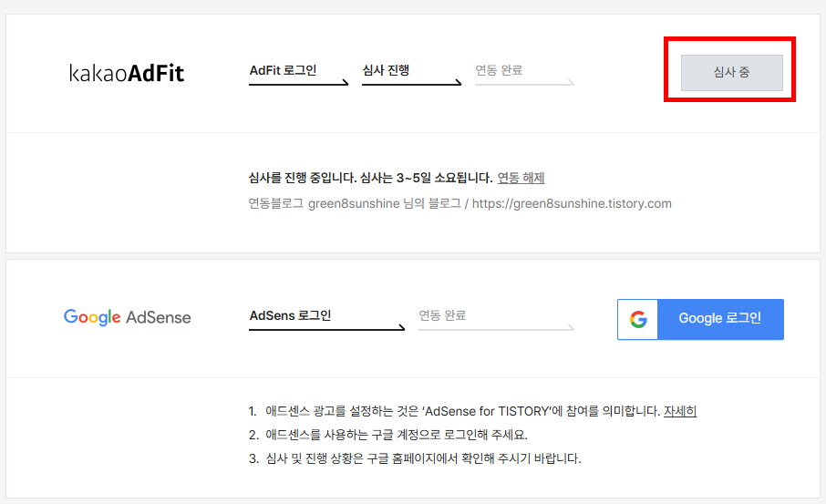Click the kakaoAdFit logo
This screenshot has width=826, height=504.
[x=127, y=73]
